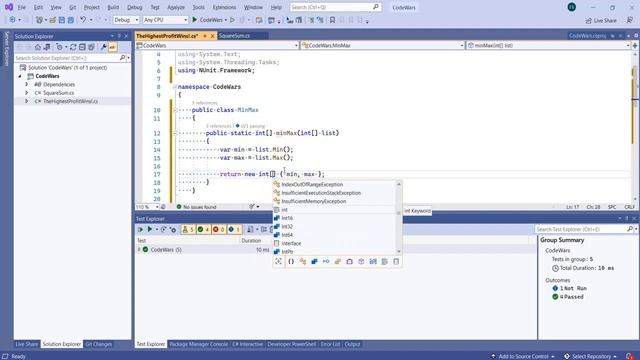
Task: Open the File menu
Action: 22,7
